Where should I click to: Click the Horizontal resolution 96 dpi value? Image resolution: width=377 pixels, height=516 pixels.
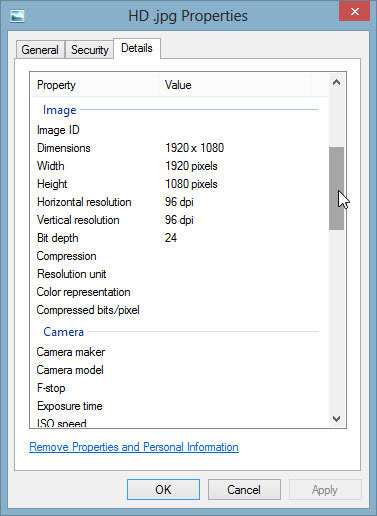pyautogui.click(x=179, y=202)
